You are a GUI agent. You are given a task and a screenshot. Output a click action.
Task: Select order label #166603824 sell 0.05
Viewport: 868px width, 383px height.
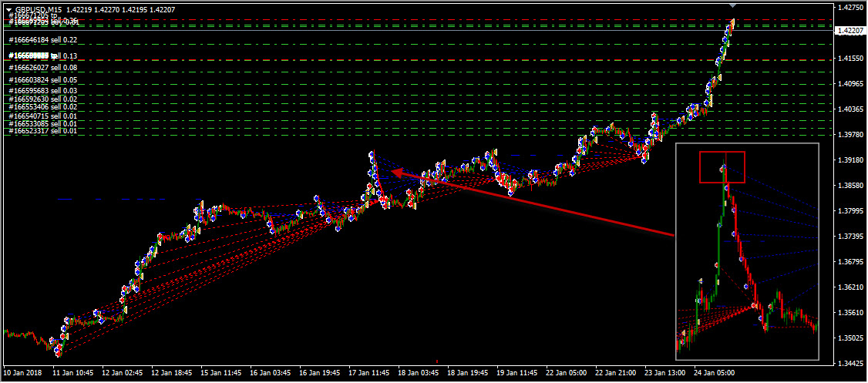pyautogui.click(x=43, y=80)
